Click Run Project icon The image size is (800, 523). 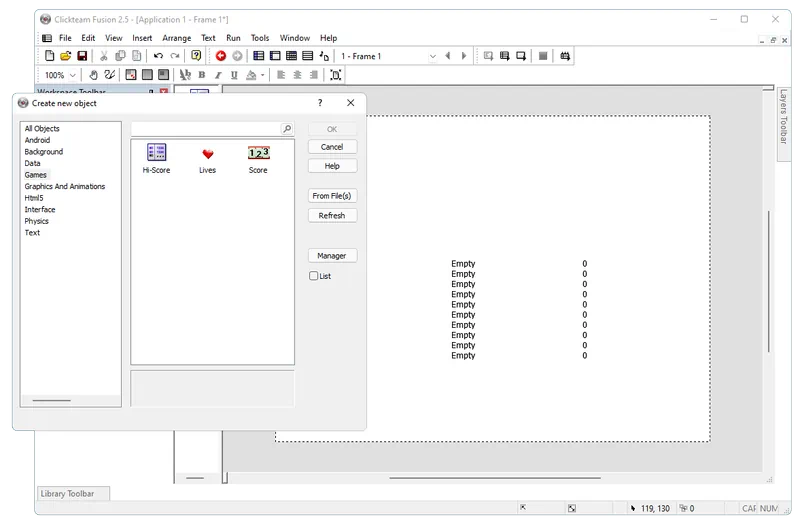pyautogui.click(x=488, y=56)
